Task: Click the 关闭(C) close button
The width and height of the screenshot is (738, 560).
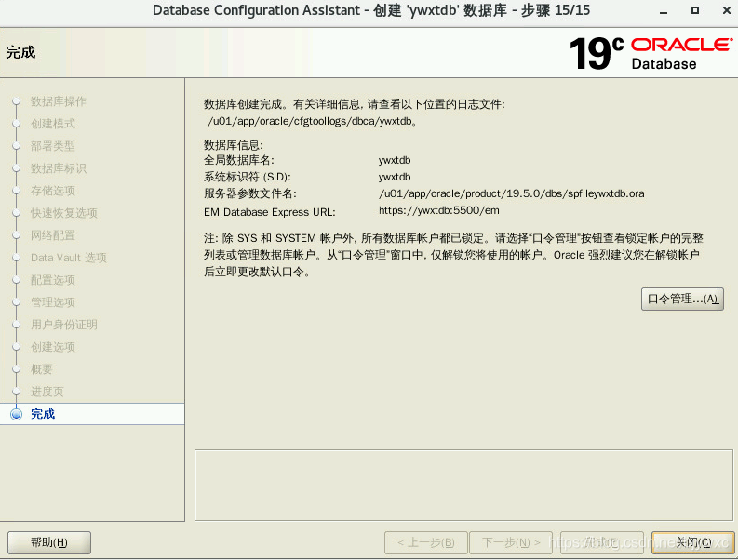Action: coord(693,542)
